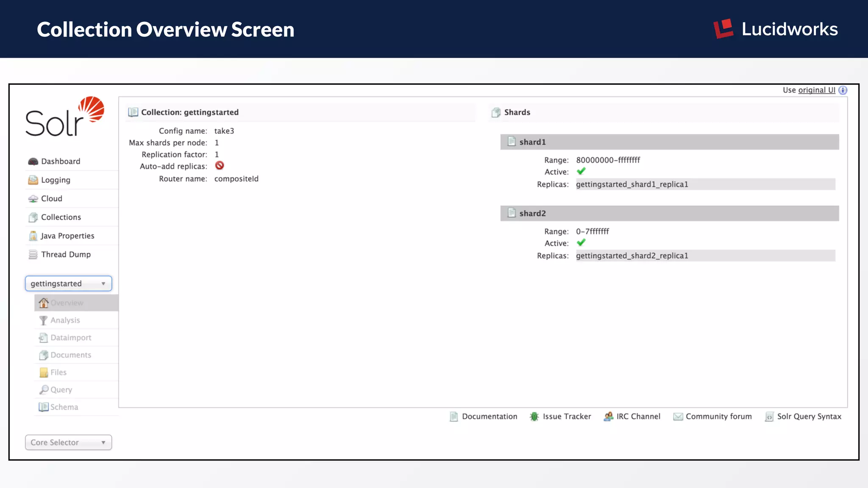Click the Java Properties jar icon
This screenshot has width=868, height=488.
(33, 236)
